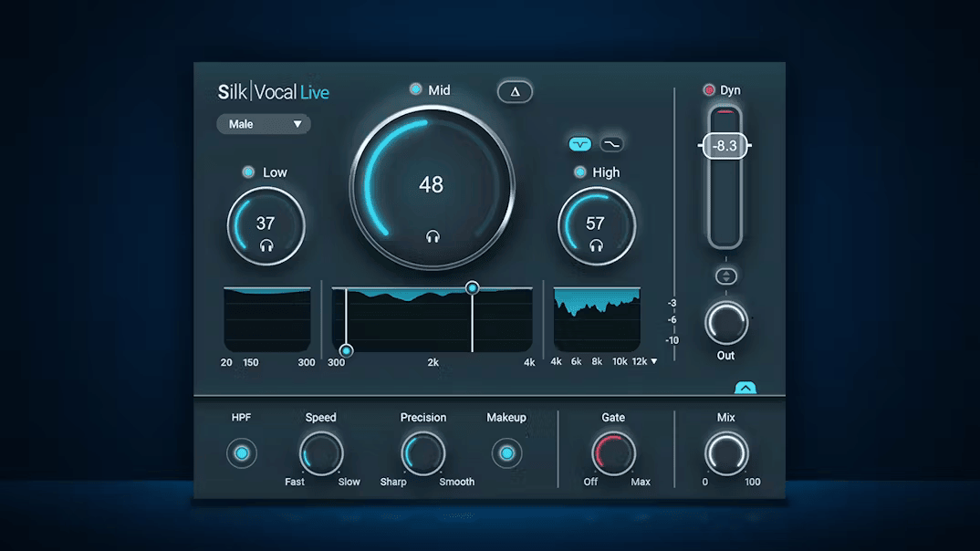Click the delta listen button
Viewport: 980px width, 551px height.
click(515, 92)
